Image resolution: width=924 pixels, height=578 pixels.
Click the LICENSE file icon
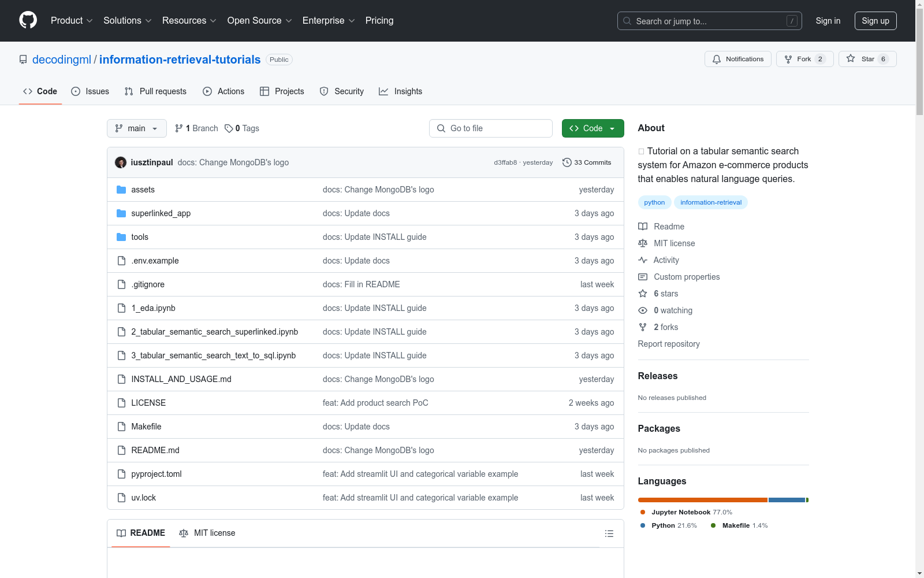[121, 403]
